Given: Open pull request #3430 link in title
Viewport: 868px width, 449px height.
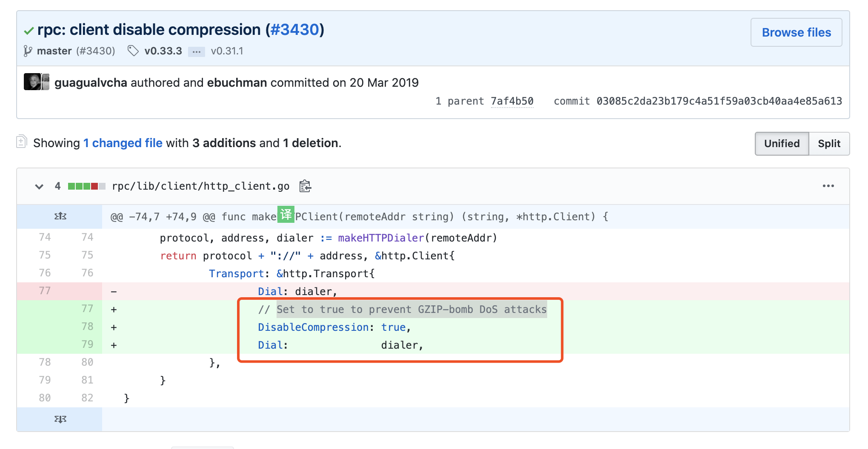Looking at the screenshot, I should (294, 30).
